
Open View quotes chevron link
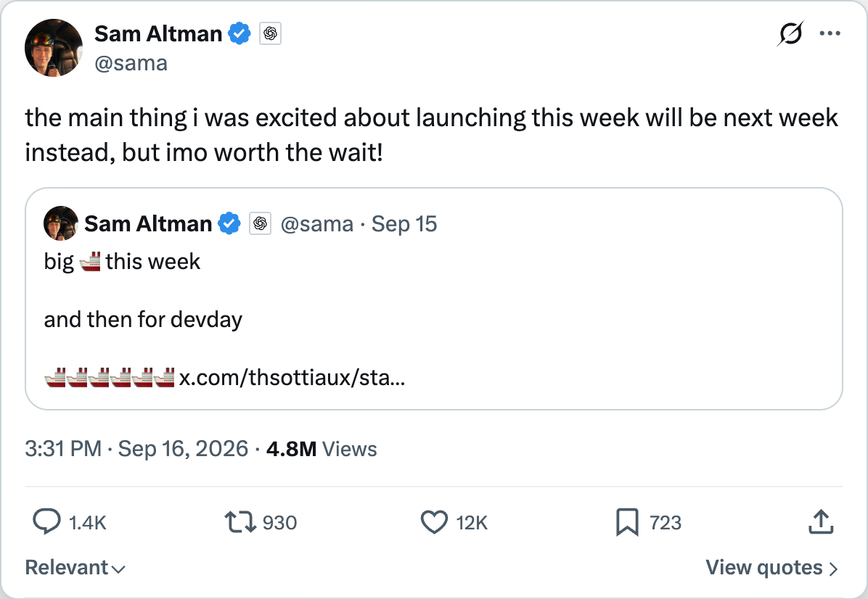click(x=771, y=568)
